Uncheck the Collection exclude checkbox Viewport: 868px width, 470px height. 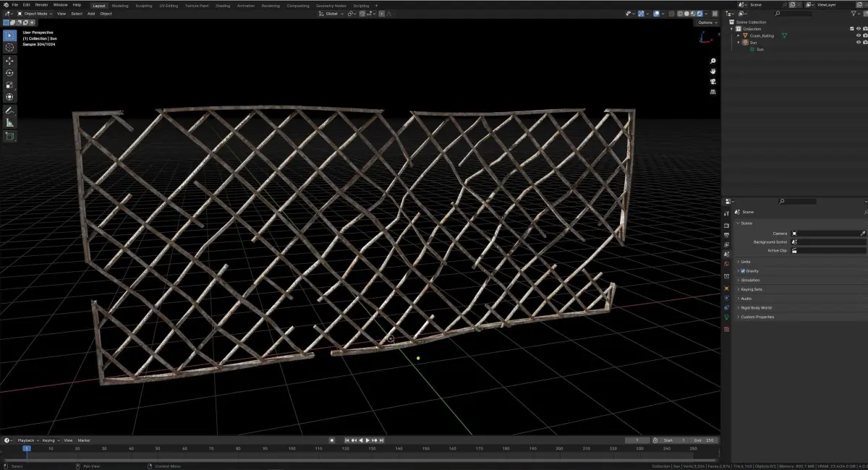coord(851,29)
